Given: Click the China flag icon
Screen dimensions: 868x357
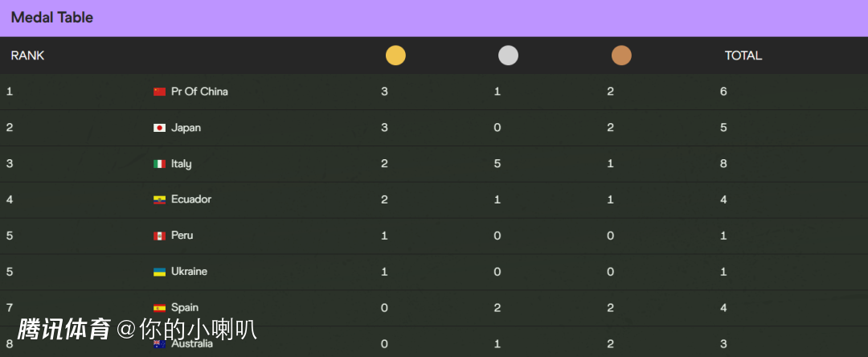Looking at the screenshot, I should pyautogui.click(x=159, y=92).
